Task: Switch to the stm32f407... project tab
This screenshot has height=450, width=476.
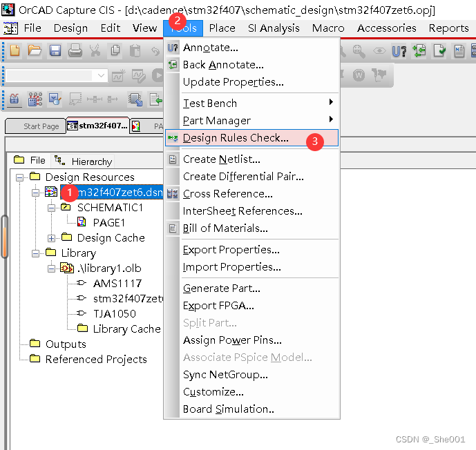Action: 98,126
